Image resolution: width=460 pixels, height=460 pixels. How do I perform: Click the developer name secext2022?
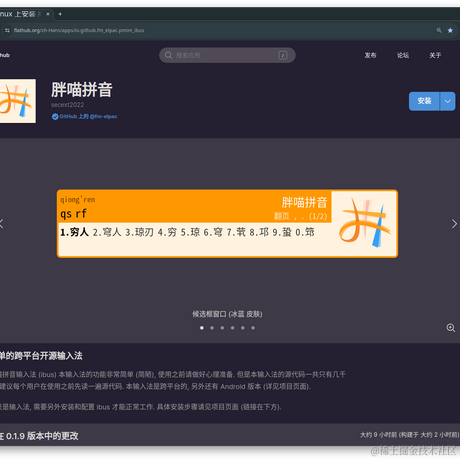click(x=67, y=105)
